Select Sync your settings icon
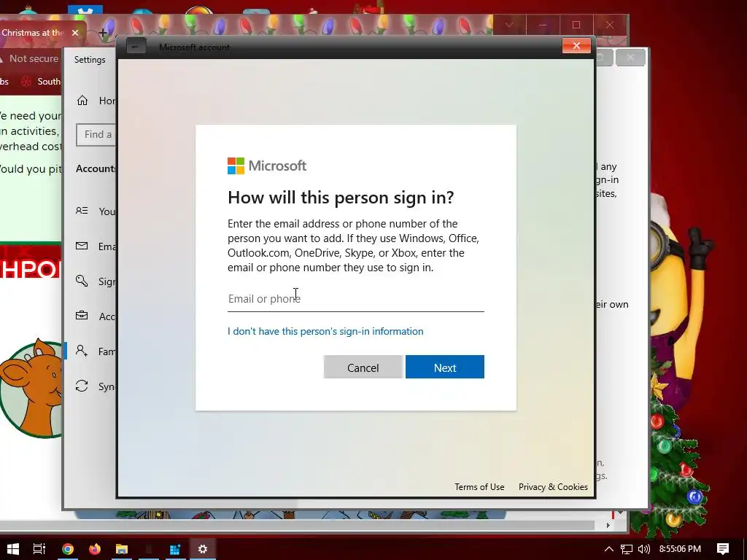The height and width of the screenshot is (560, 747). click(x=82, y=386)
